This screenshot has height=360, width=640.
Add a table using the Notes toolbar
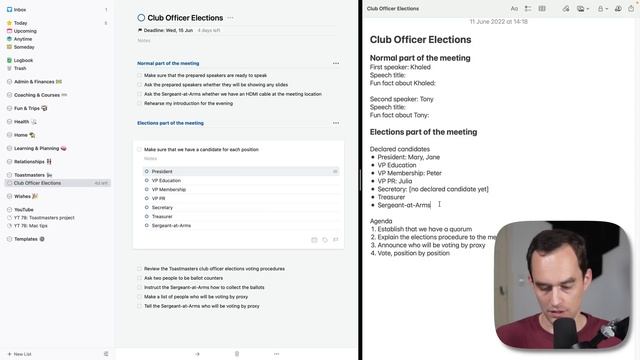(542, 9)
